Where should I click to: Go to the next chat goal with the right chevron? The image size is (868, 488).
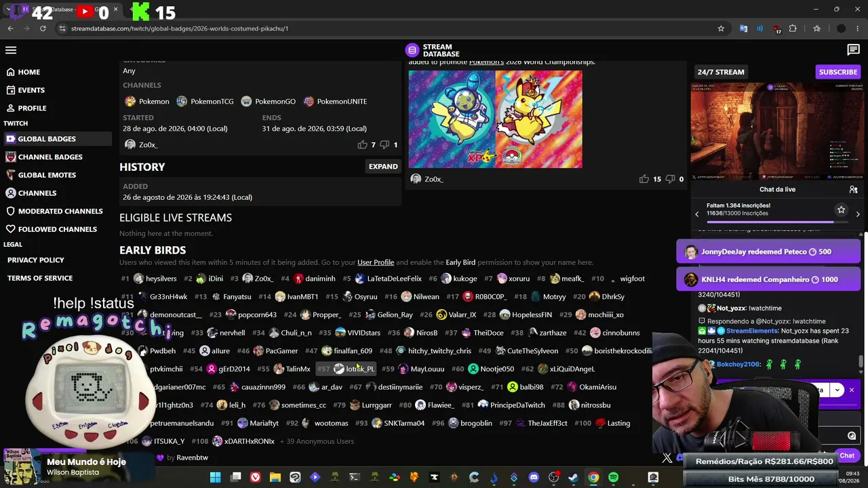(858, 214)
